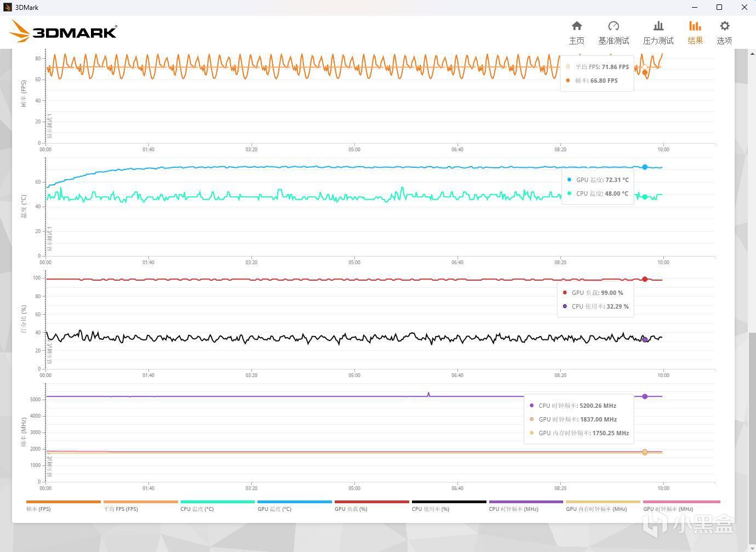Click the 3DMark title bar app icon
This screenshot has width=756, height=552.
(x=7, y=7)
